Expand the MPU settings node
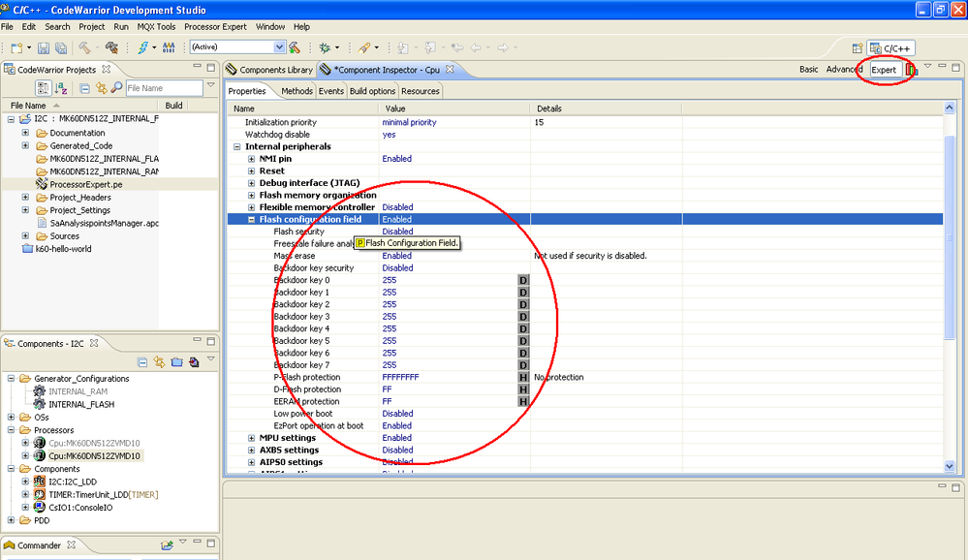 251,438
